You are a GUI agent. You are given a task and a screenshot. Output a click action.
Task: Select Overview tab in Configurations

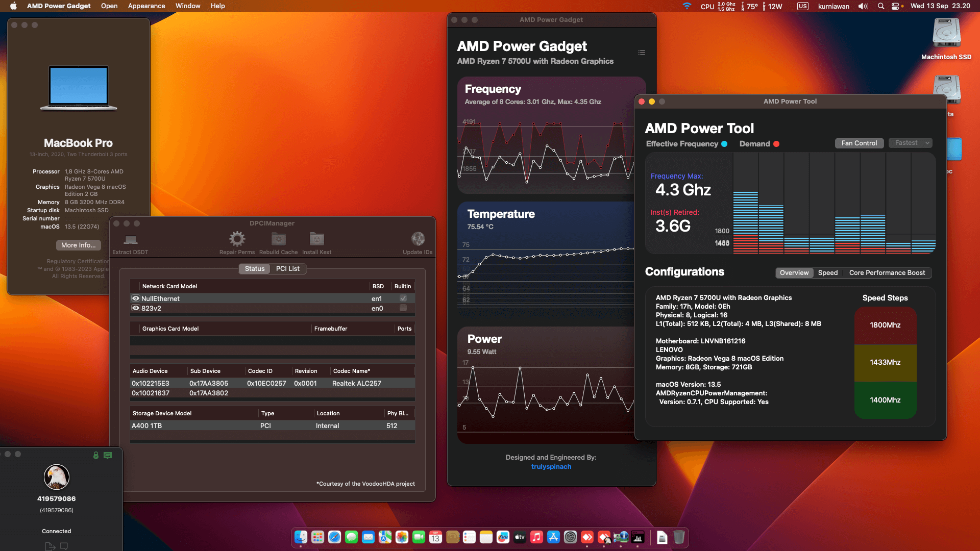pos(794,273)
